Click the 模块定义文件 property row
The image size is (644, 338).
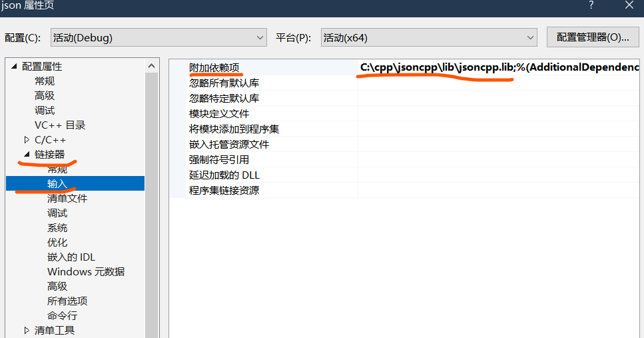point(404,113)
